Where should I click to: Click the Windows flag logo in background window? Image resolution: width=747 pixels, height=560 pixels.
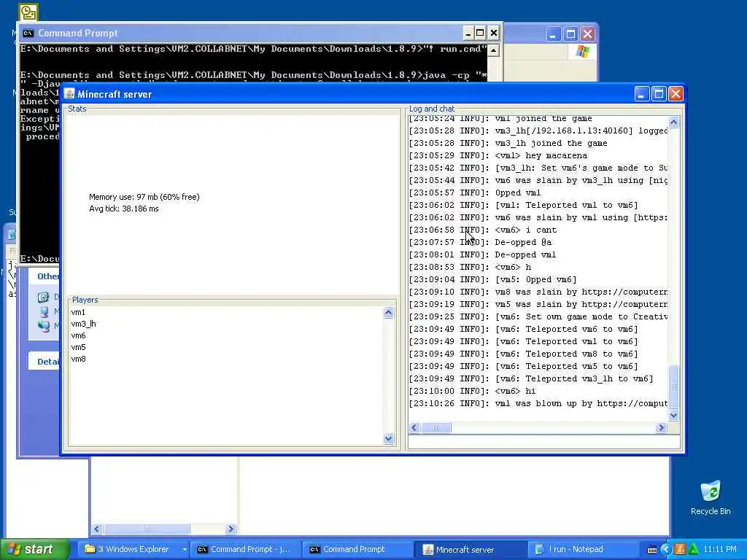583,52
